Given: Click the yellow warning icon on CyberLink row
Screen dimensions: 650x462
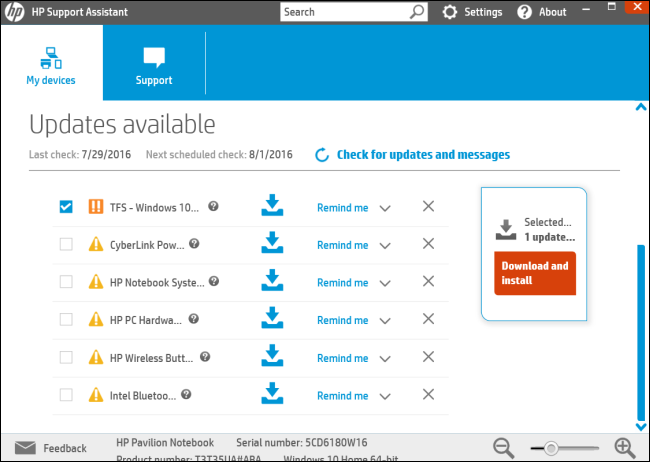Looking at the screenshot, I should (96, 244).
